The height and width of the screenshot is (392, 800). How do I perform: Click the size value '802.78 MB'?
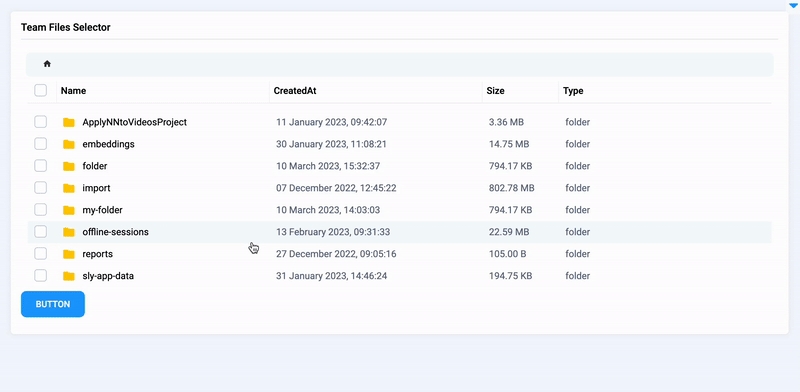tap(512, 188)
